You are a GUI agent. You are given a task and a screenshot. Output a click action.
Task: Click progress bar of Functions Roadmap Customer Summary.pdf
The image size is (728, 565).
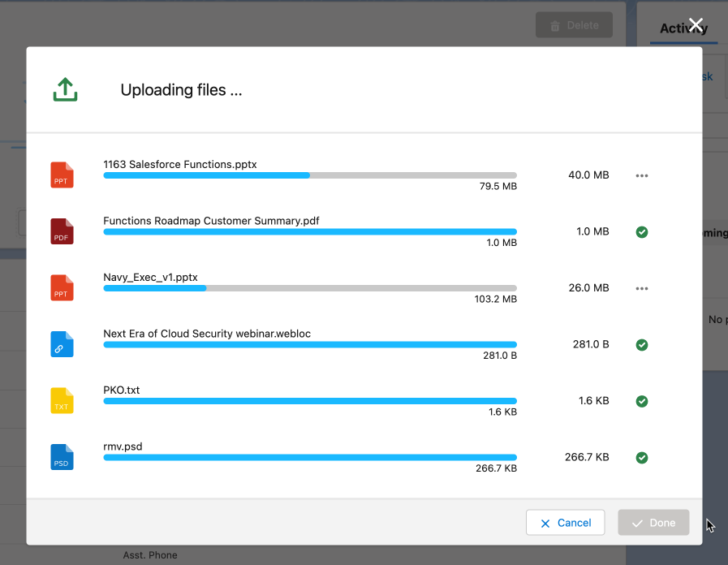pos(310,231)
